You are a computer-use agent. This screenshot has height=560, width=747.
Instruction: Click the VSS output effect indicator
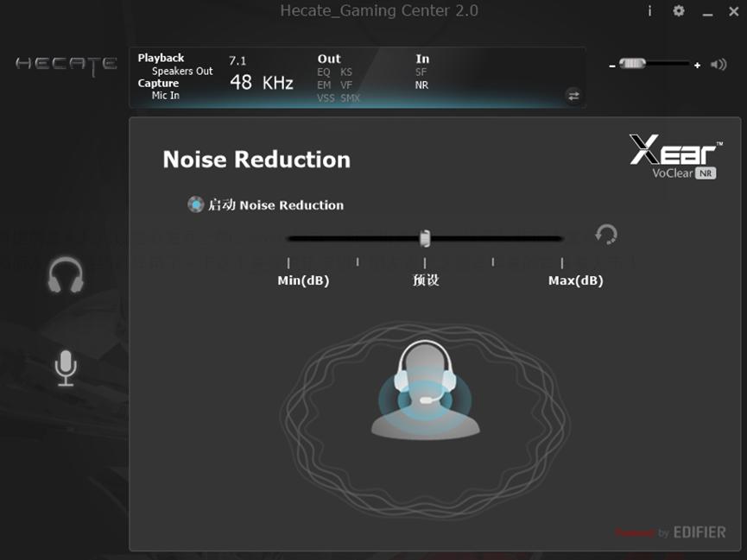(x=326, y=98)
